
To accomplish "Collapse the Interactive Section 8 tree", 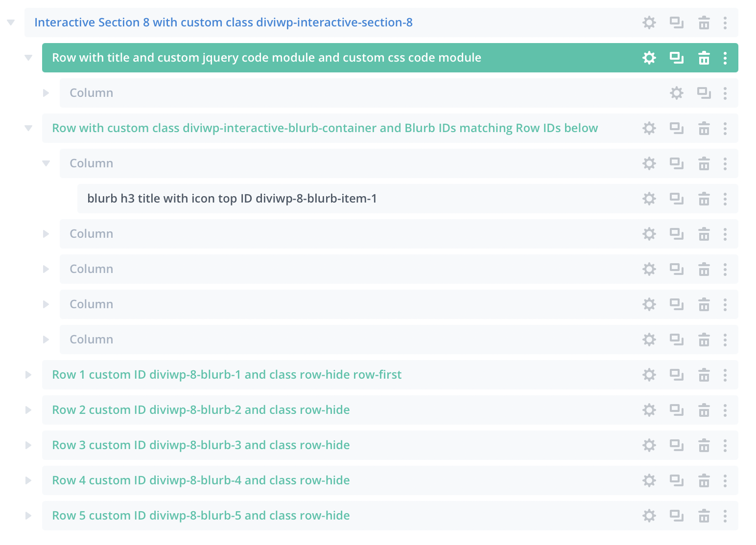I will pos(11,23).
